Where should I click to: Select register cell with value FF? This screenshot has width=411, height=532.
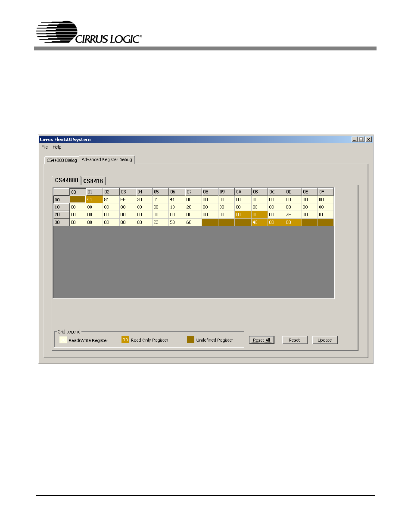click(128, 199)
